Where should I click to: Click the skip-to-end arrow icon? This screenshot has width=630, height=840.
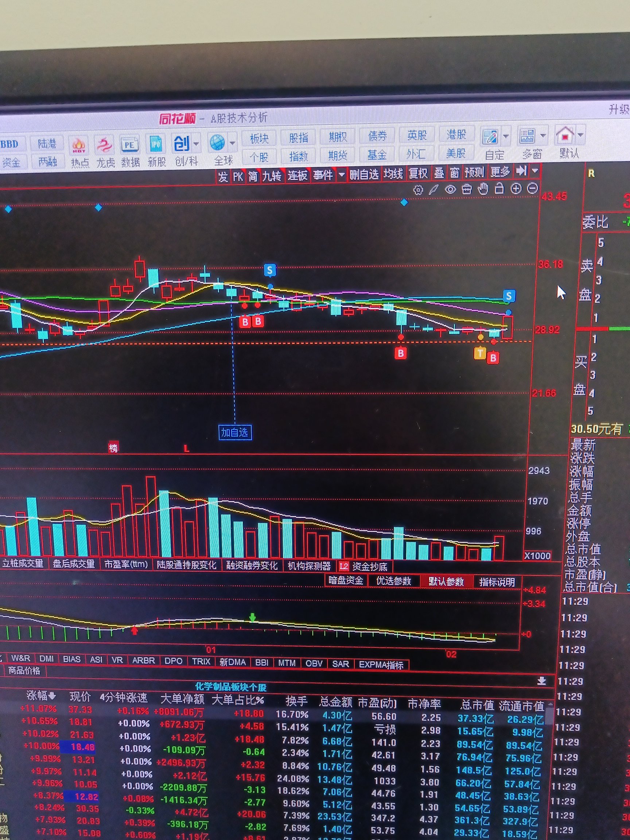(x=521, y=171)
